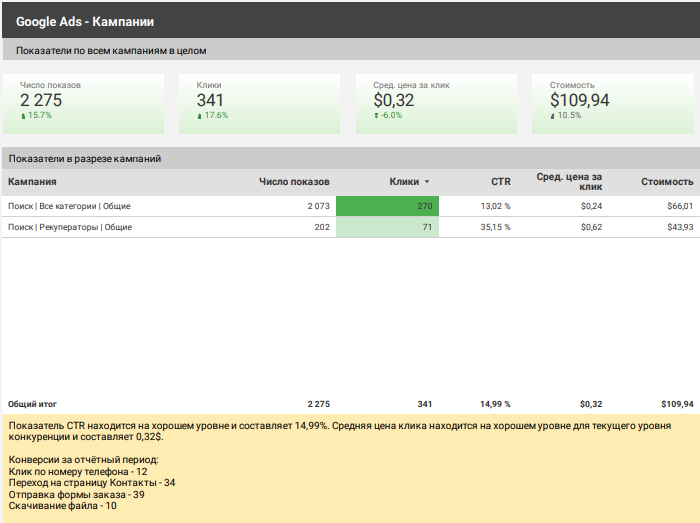Click the green up arrow under Число показов scorecard
Screen dimensions: 700x523
pyautogui.click(x=23, y=116)
